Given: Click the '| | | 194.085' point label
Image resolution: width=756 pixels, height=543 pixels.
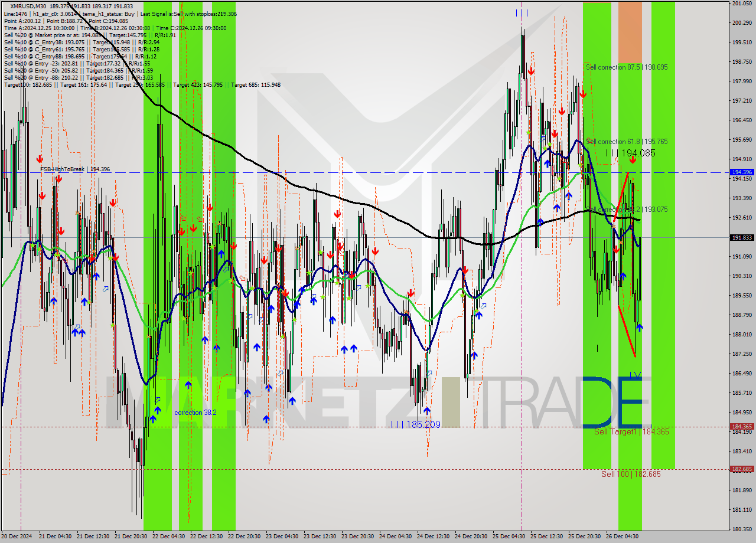Looking at the screenshot, I should (631, 153).
